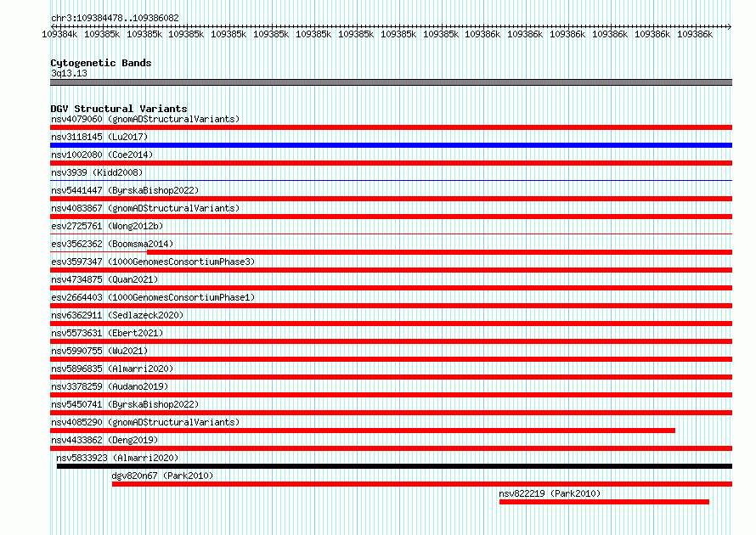Open the nsv5441447 (ByrskaBishop2022) variant
The image size is (756, 535).
pyautogui.click(x=125, y=190)
